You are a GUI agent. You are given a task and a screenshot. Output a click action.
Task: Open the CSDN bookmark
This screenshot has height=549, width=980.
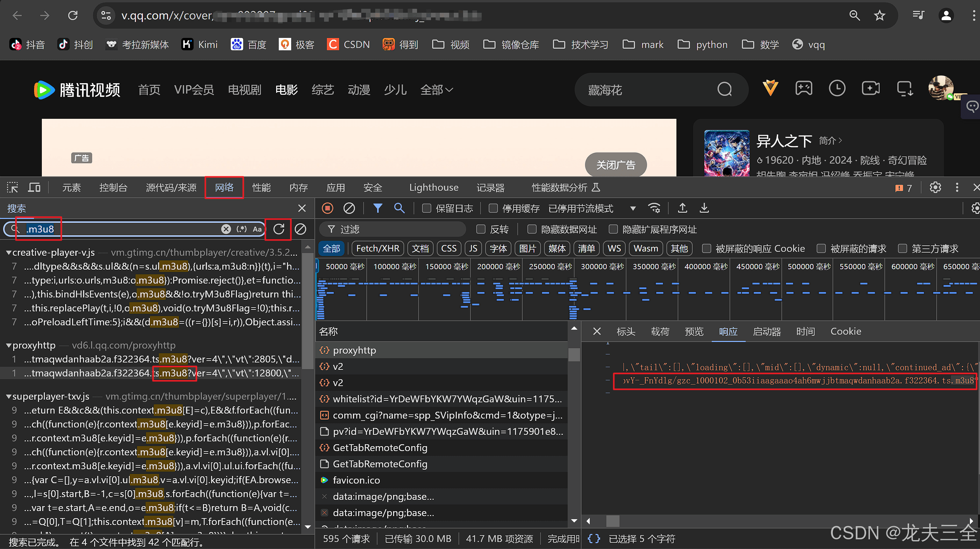coord(348,44)
